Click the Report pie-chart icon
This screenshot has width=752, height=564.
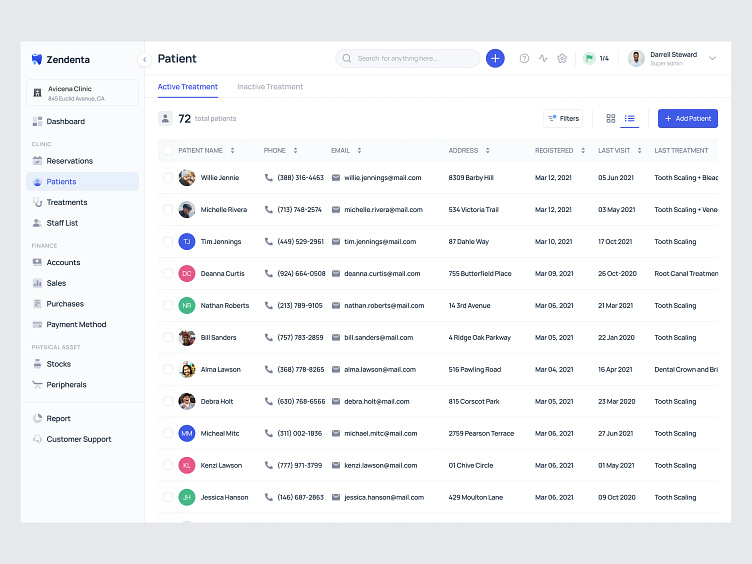37,418
